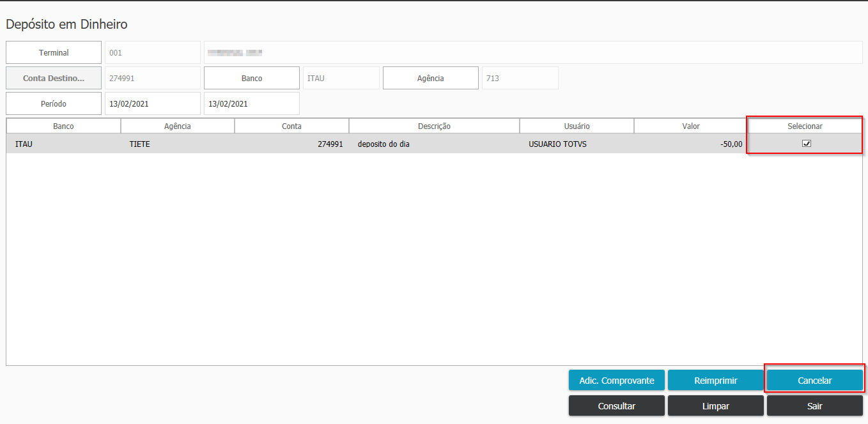Image resolution: width=868 pixels, height=424 pixels.
Task: Click the Banco label button beside ITAU field
Action: click(252, 78)
